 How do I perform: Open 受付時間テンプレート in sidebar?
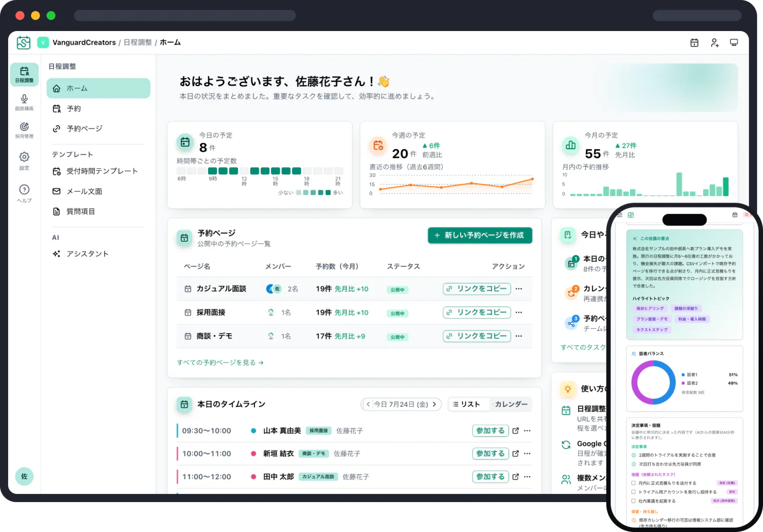[99, 171]
